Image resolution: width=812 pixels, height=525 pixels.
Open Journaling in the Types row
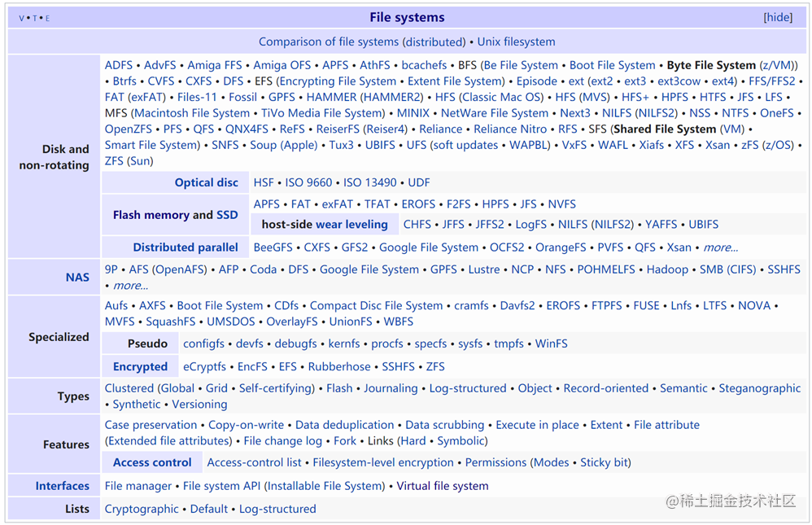[391, 388]
